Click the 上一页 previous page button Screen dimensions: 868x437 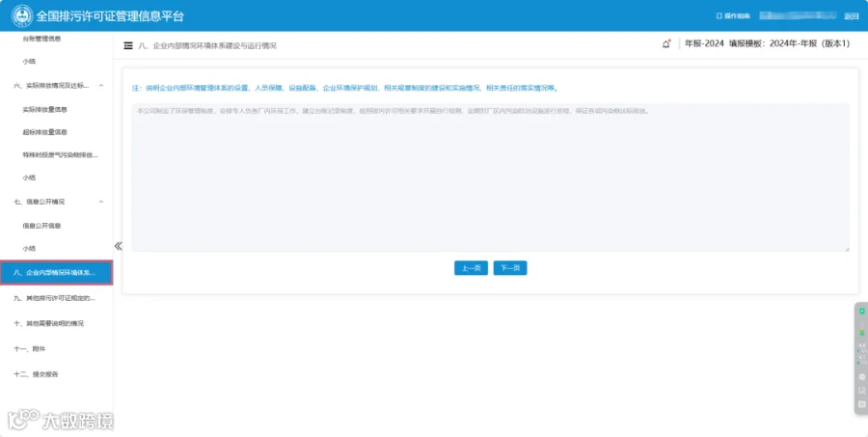471,268
